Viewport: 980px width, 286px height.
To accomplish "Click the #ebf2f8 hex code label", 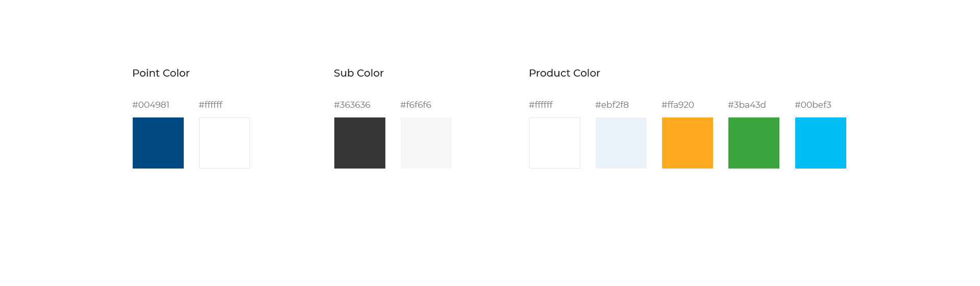I will 612,105.
